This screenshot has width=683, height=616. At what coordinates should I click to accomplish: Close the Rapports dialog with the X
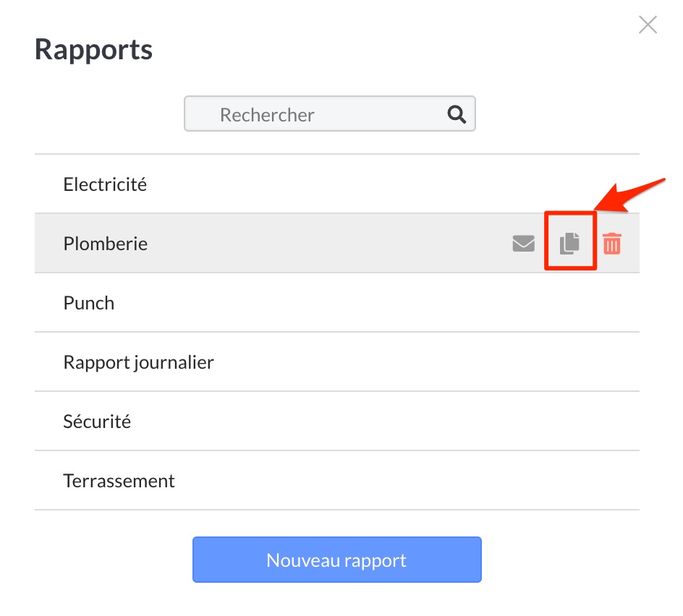coord(648,25)
